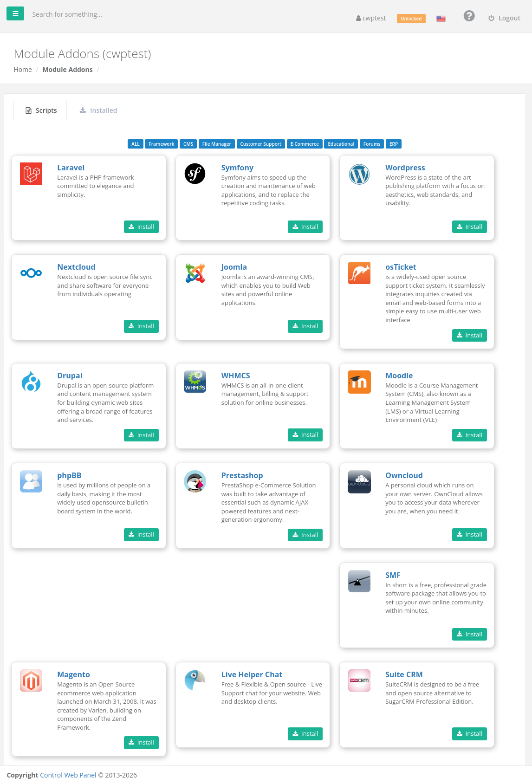The image size is (532, 784).
Task: Filter scripts by Forums category
Action: pos(371,144)
